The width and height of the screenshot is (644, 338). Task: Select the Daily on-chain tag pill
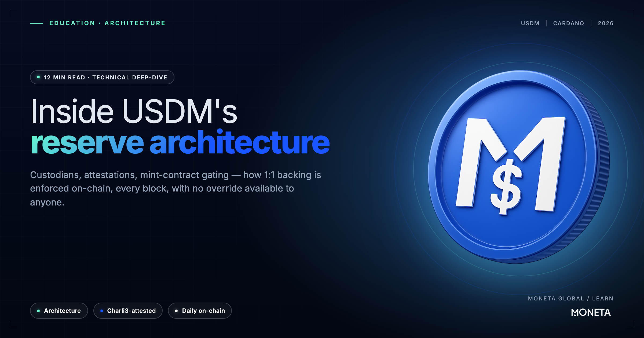click(x=200, y=311)
